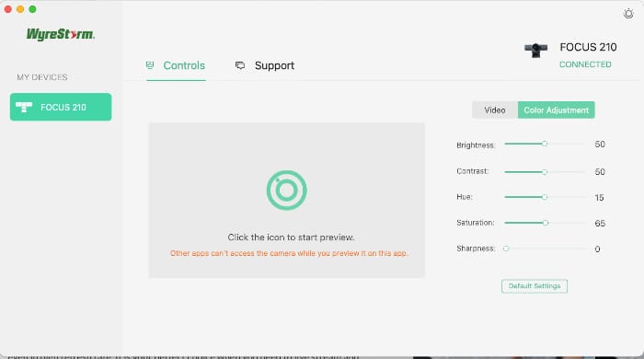Viewport: 644px width, 359px height.
Task: Click the Default Settings button
Action: point(534,286)
